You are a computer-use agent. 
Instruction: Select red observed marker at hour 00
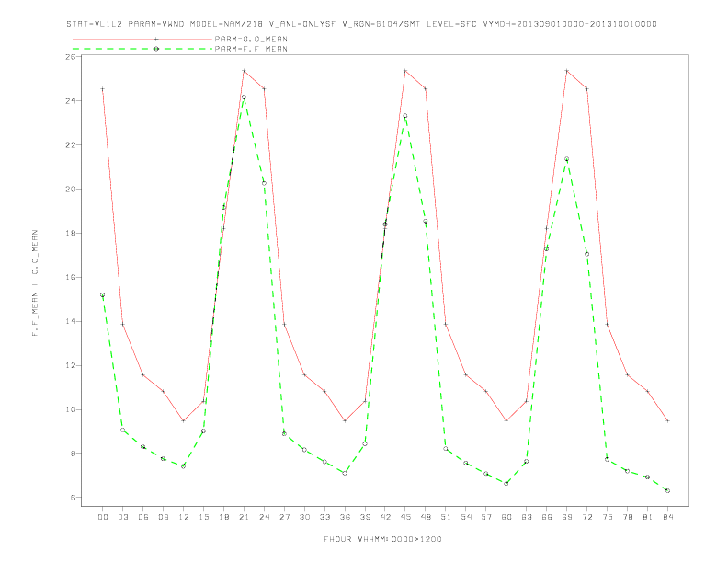coord(103,88)
